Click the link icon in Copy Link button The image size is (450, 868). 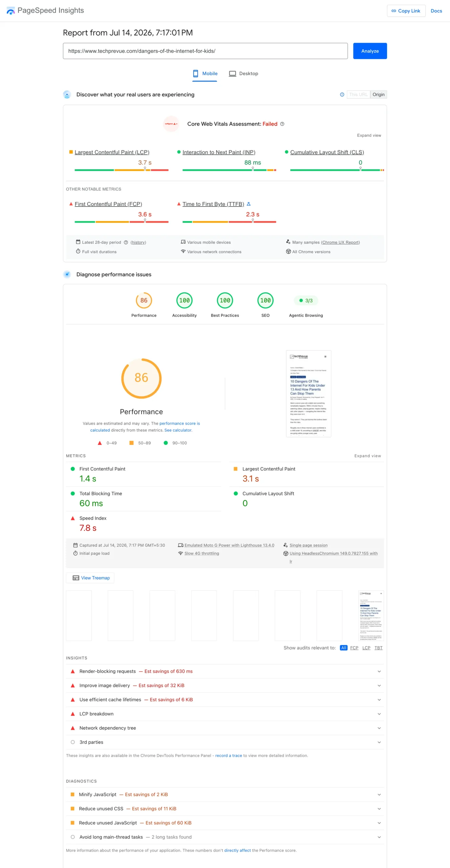(x=394, y=11)
